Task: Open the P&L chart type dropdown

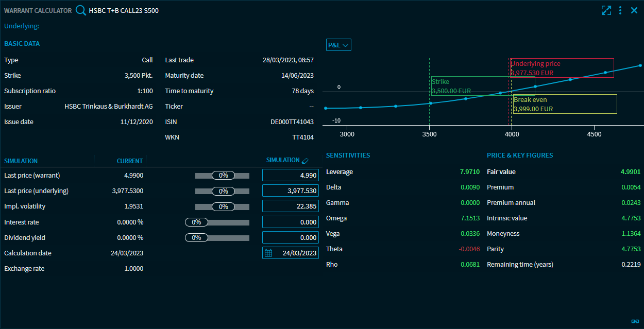Action: (x=338, y=45)
